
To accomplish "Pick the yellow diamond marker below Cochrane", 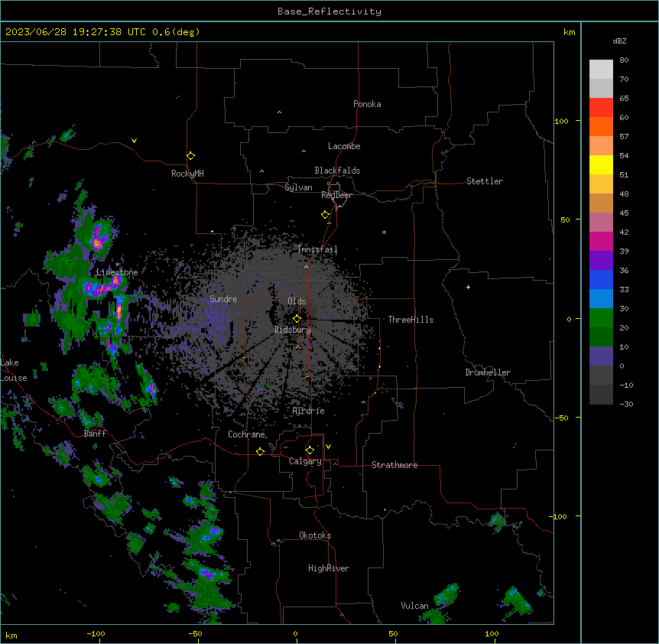I will tap(260, 451).
